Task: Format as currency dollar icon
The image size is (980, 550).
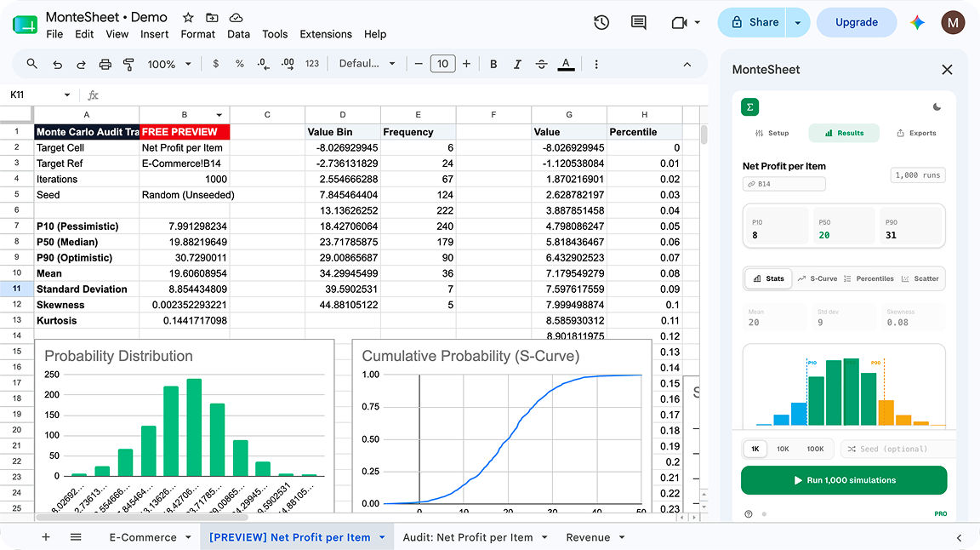Action: pyautogui.click(x=215, y=64)
